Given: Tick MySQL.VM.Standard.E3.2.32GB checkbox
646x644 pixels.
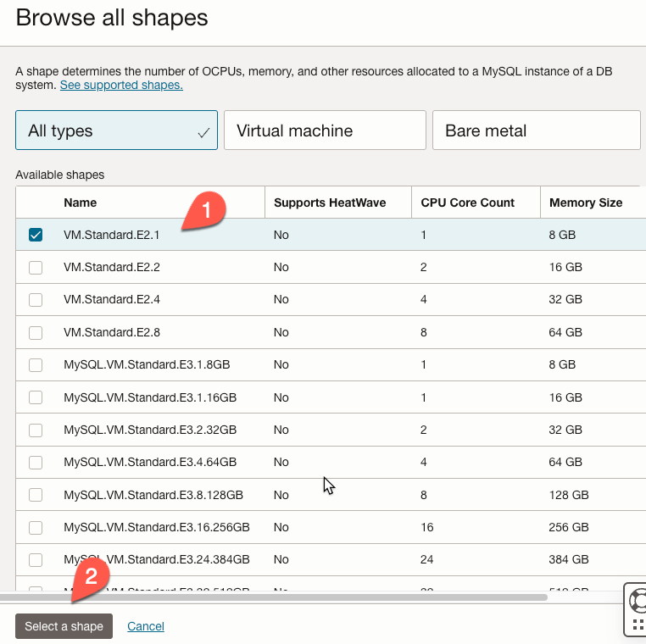Looking at the screenshot, I should [x=36, y=430].
